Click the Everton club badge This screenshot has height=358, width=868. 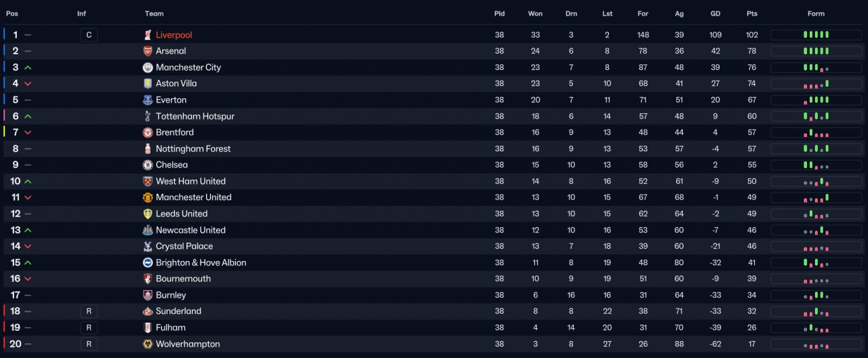click(148, 100)
